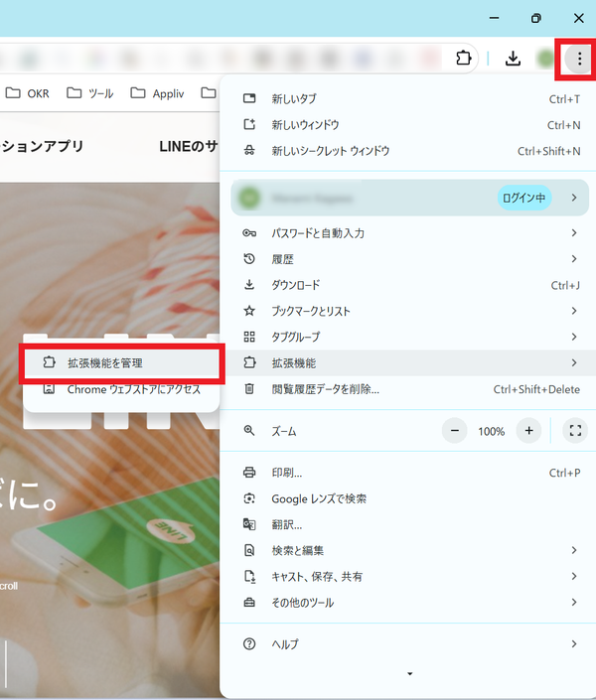Open the Appliv bookmark folder
Screen dimensions: 596x700
click(x=157, y=93)
